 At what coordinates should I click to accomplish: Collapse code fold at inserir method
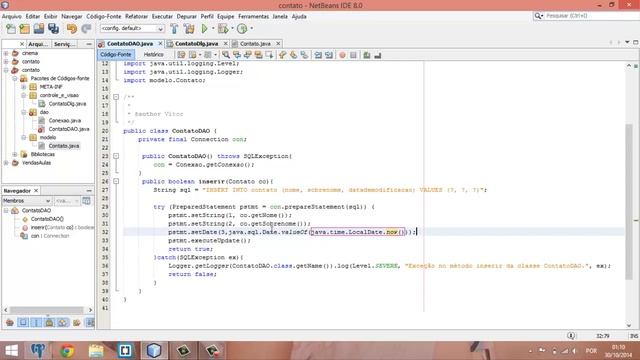click(x=116, y=181)
